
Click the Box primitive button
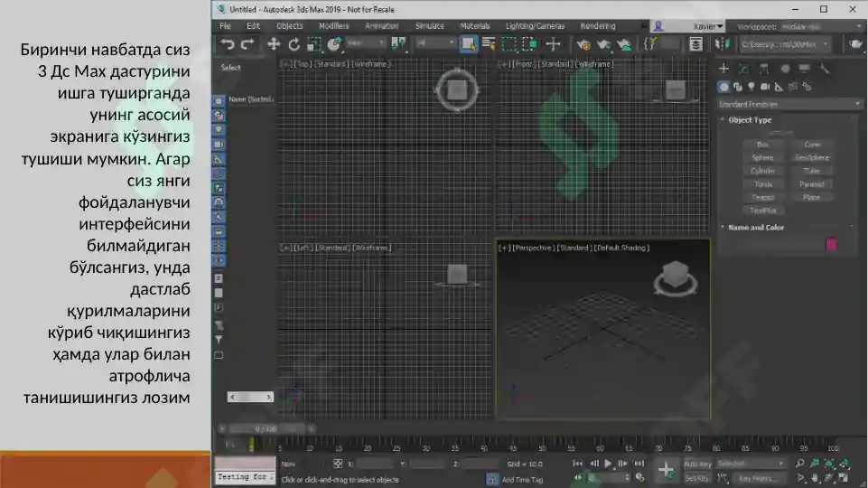(x=762, y=145)
